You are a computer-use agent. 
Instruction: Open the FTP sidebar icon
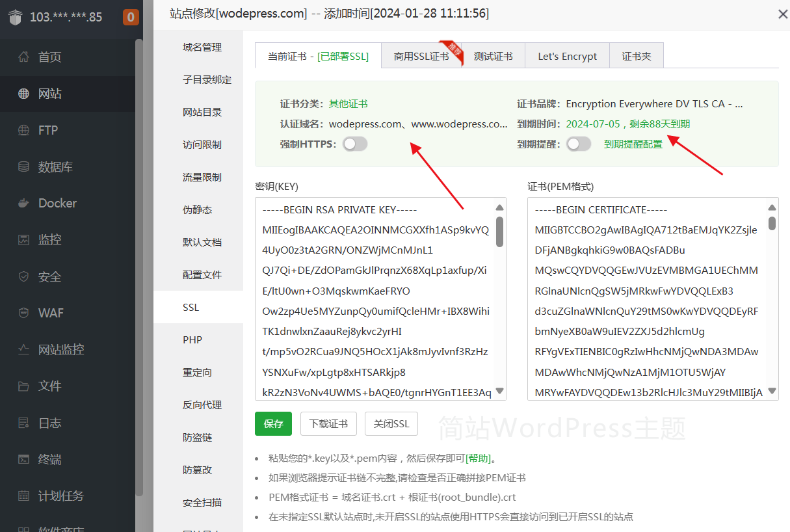point(24,130)
